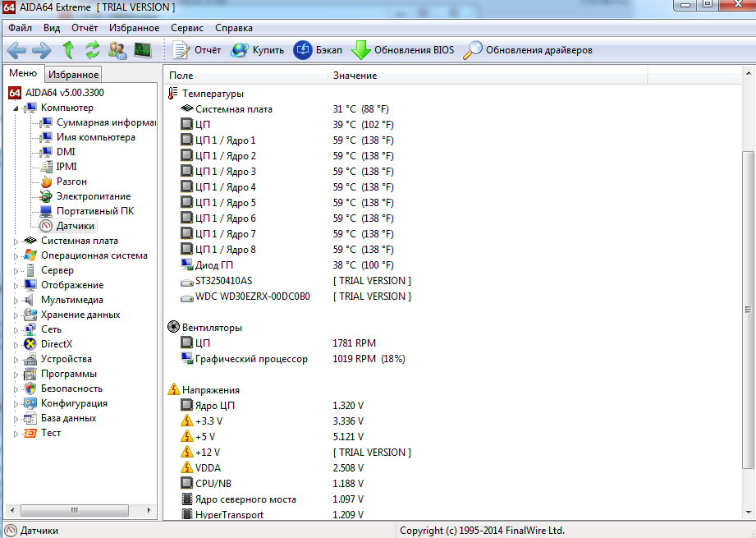
Task: Select the Диод ГП row
Action: (x=452, y=265)
